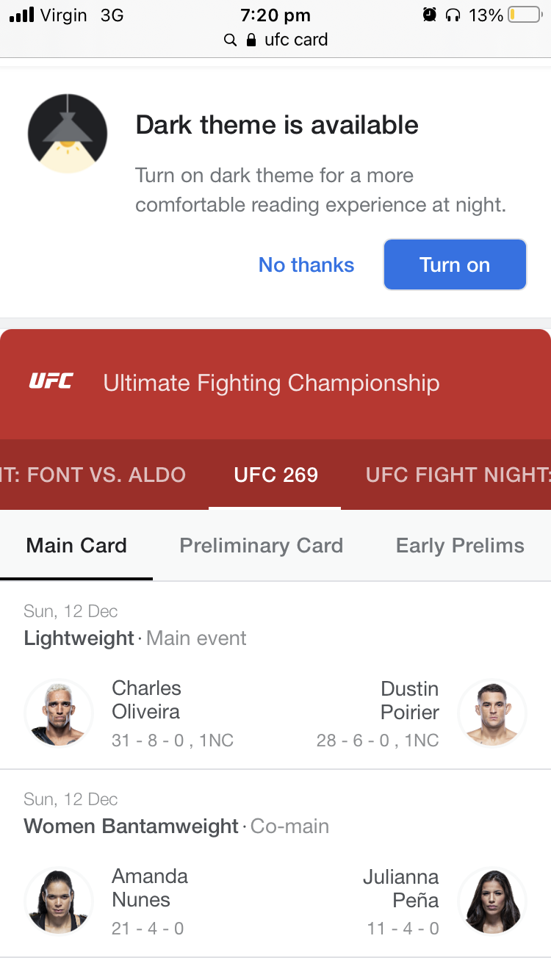Tap the UFC logo in red header

51,381
